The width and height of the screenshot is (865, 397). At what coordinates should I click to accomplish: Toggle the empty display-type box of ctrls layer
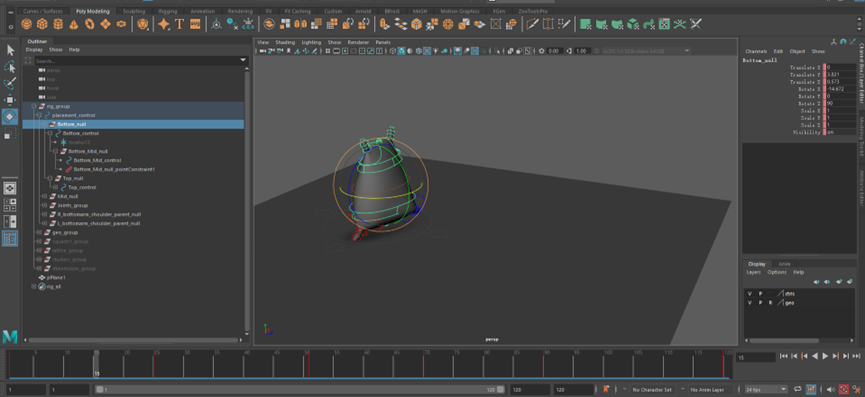coord(770,294)
